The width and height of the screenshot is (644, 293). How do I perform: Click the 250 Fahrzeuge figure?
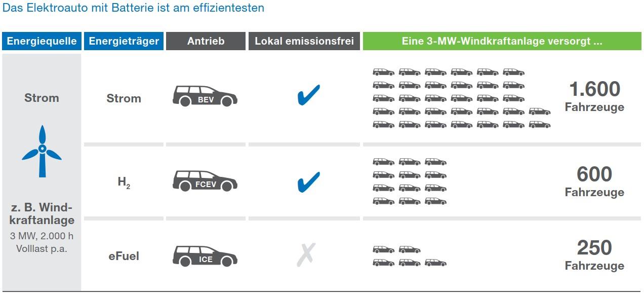[594, 255]
